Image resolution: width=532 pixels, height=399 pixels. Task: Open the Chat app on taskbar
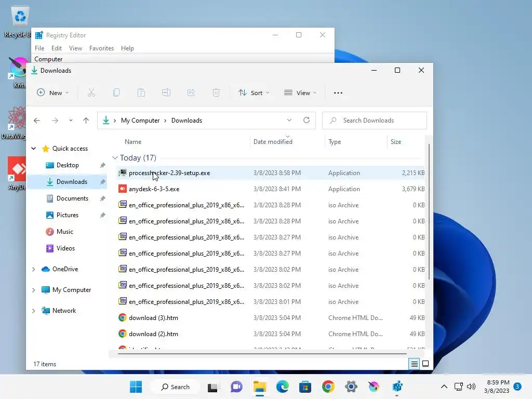[236, 387]
